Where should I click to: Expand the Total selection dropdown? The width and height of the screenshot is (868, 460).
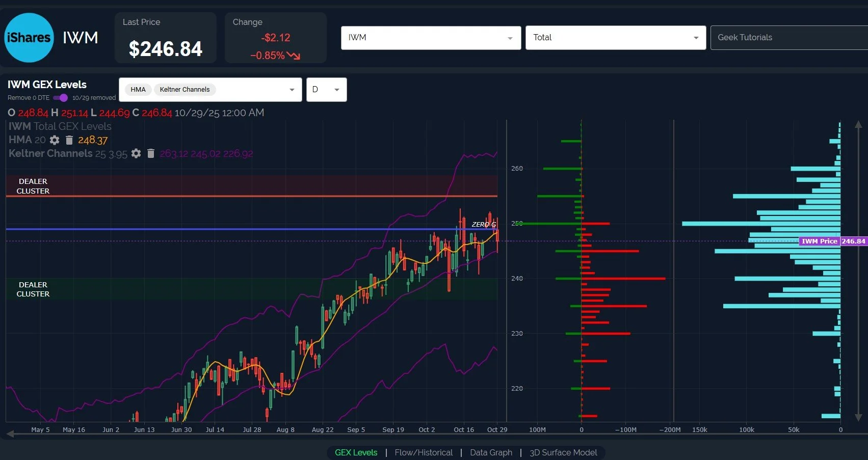(616, 38)
